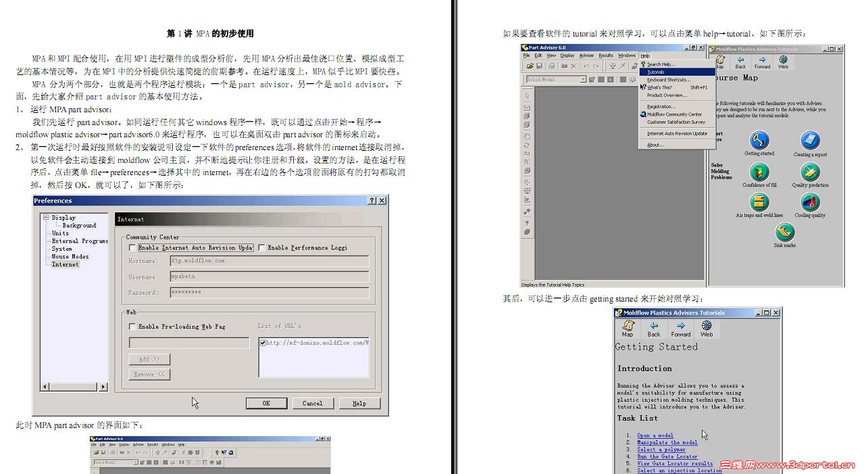Viewport: 868px width, 474px height.
Task: Open the File menu in upper Part Adviser window
Action: (x=526, y=55)
